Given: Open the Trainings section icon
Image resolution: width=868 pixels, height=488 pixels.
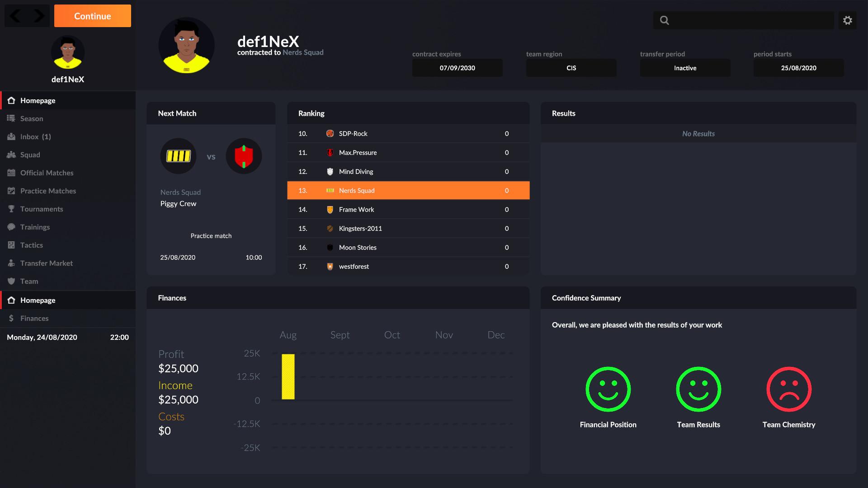Looking at the screenshot, I should pos(11,227).
